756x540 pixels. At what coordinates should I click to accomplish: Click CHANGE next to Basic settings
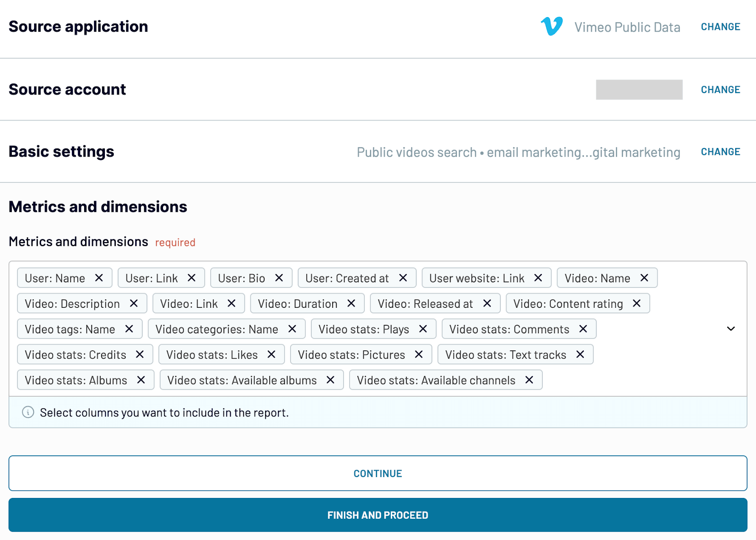[720, 151]
